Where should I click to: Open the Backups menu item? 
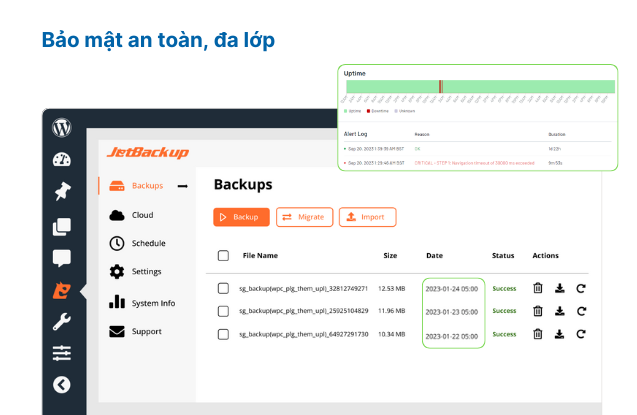(147, 186)
